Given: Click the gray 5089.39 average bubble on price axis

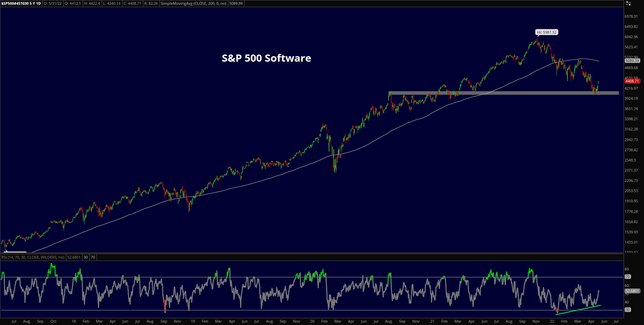Looking at the screenshot, I should (x=632, y=61).
